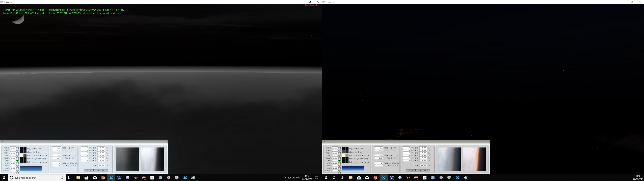The image size is (644, 181).
Task: Pick second light glare swatch in right panel
Action: point(347,155)
